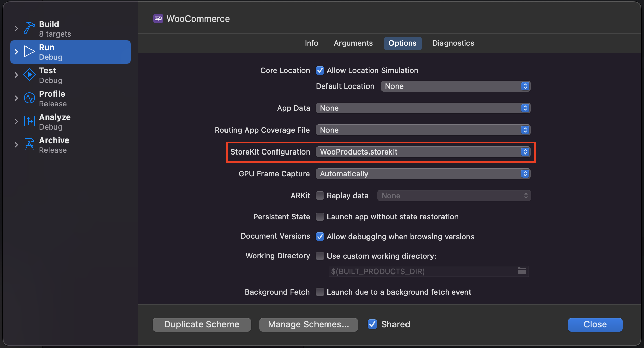Toggle the Shared scheme checkbox
The width and height of the screenshot is (644, 348).
coord(372,324)
